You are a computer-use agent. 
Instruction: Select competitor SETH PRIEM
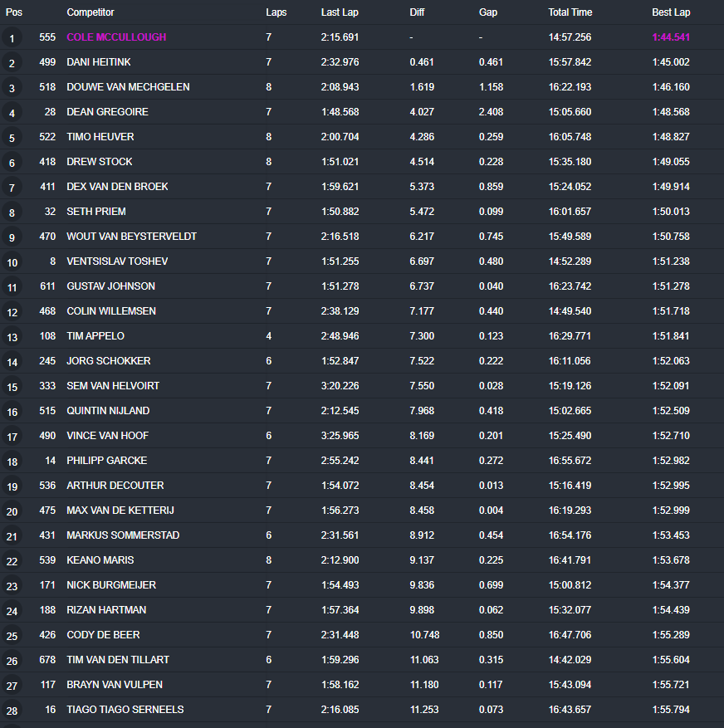96,212
